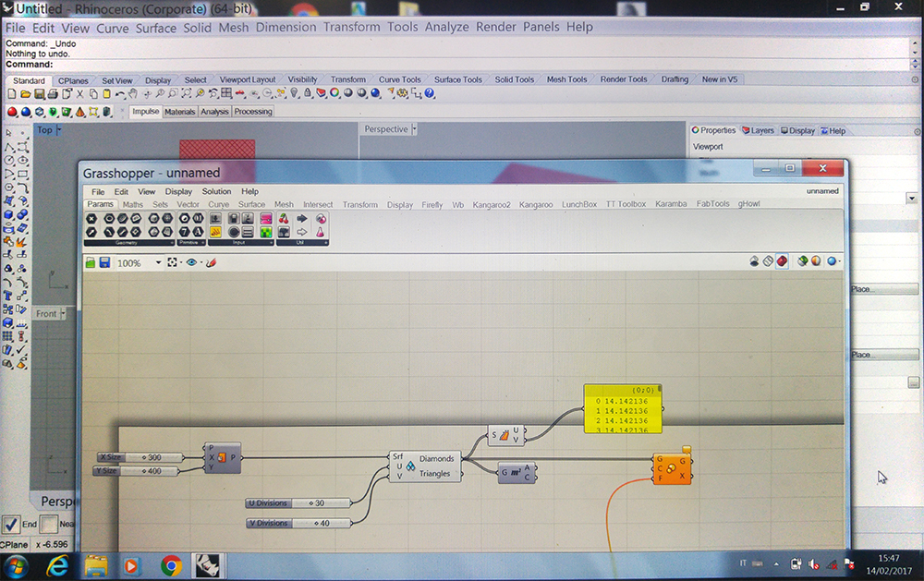Image resolution: width=924 pixels, height=581 pixels.
Task: Toggle red selected-only preview button in Grasshopper
Action: click(782, 261)
